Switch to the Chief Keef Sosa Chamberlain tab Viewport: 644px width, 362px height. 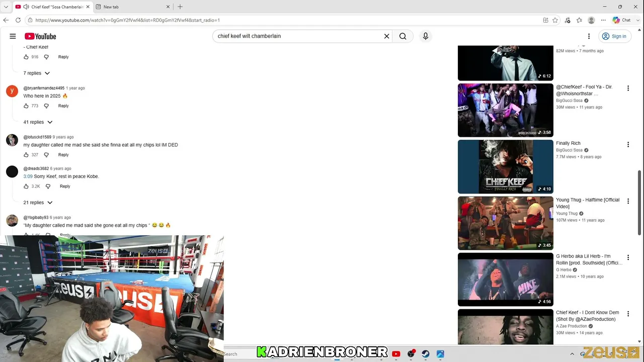[x=52, y=7]
